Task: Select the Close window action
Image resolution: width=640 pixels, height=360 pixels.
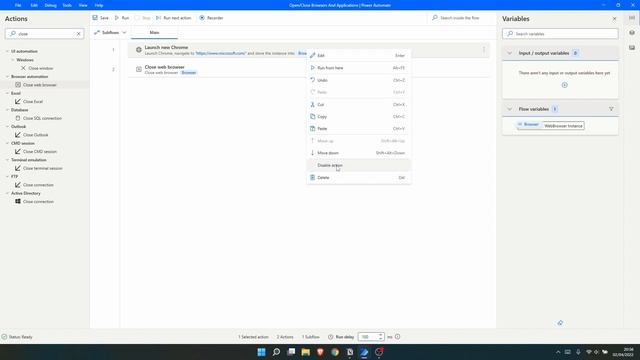Action: tap(40, 68)
